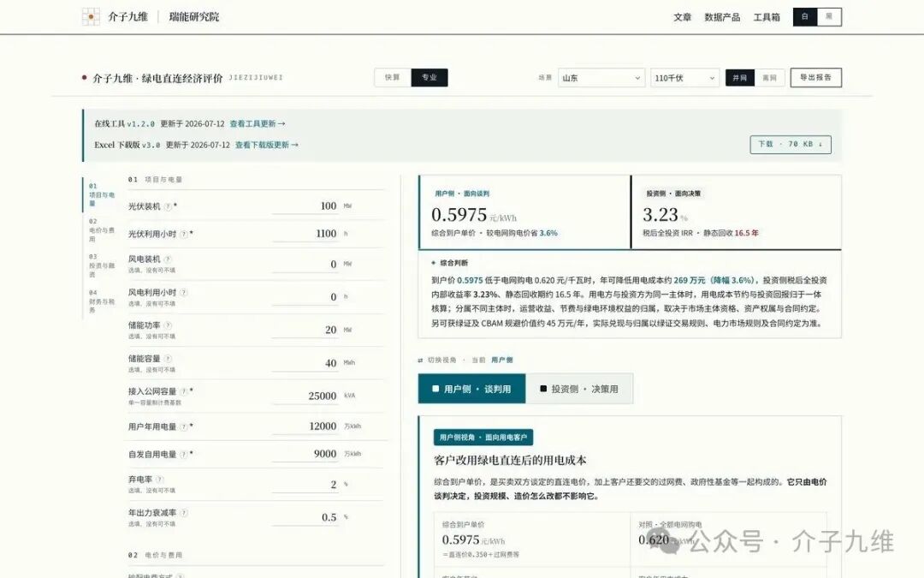
Task: Switch to black (黑) theme
Action: 829,16
